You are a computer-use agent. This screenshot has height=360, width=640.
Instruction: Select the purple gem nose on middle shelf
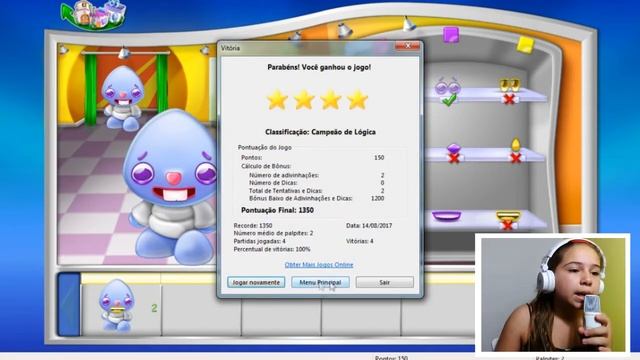click(x=454, y=148)
